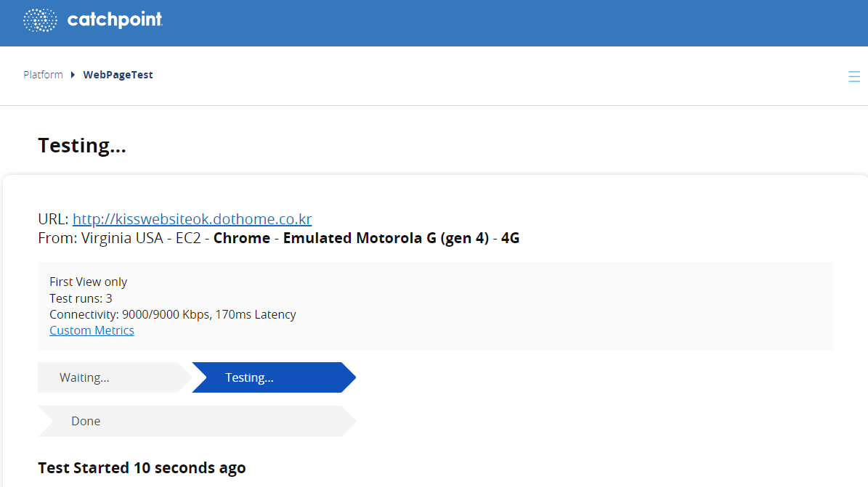
Task: Select WebPageTest breadcrumb item
Action: (118, 75)
